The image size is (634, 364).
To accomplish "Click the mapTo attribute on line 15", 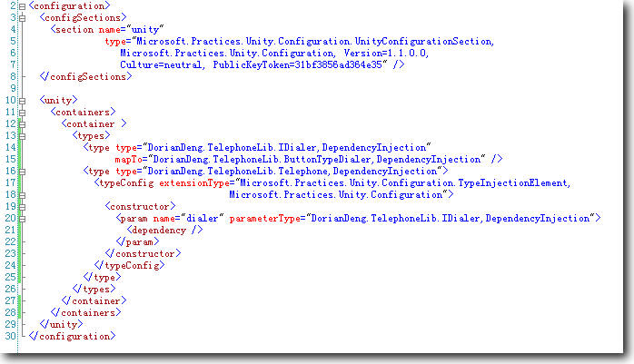I will (x=129, y=159).
